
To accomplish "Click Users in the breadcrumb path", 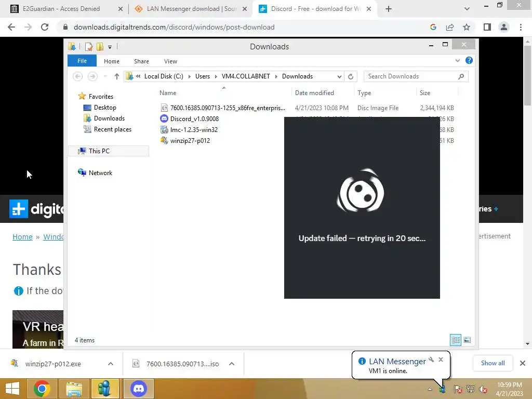I will pyautogui.click(x=203, y=76).
